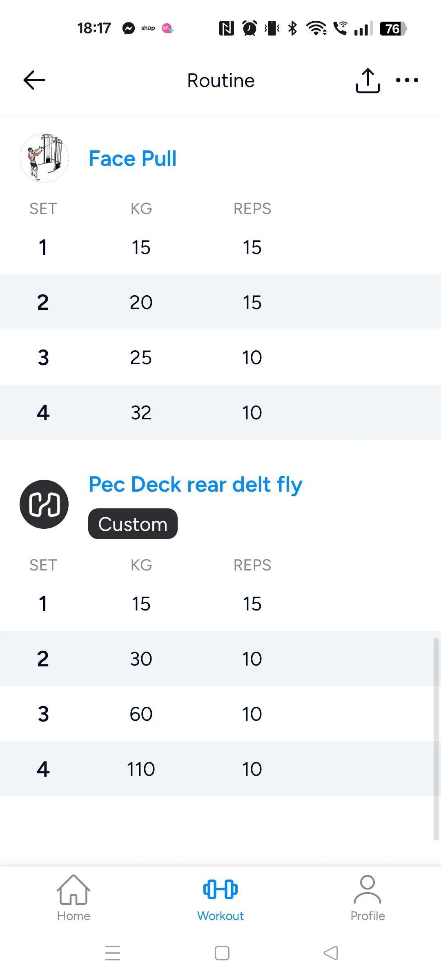The image size is (441, 980).
Task: Open the Profile tab
Action: coord(367,898)
